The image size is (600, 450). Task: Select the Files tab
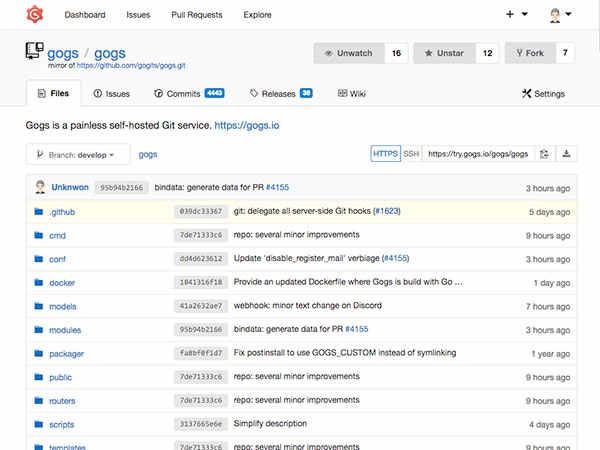click(53, 93)
